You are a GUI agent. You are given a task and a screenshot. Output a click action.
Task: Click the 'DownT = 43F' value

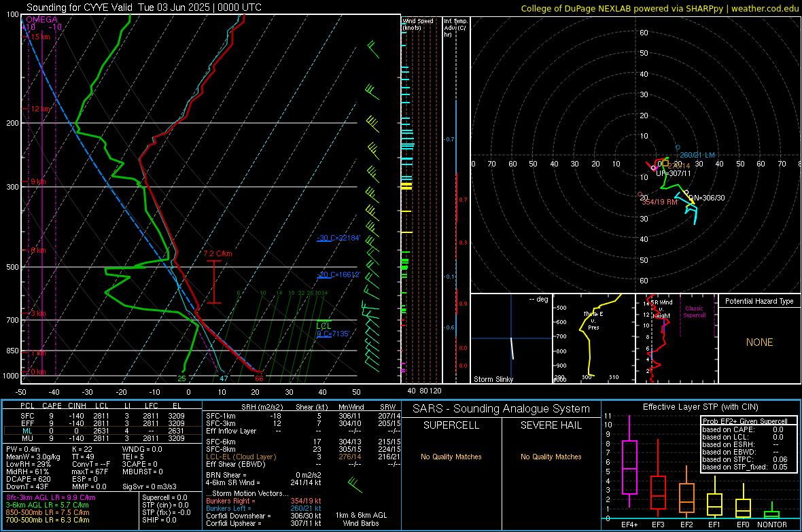[27, 487]
